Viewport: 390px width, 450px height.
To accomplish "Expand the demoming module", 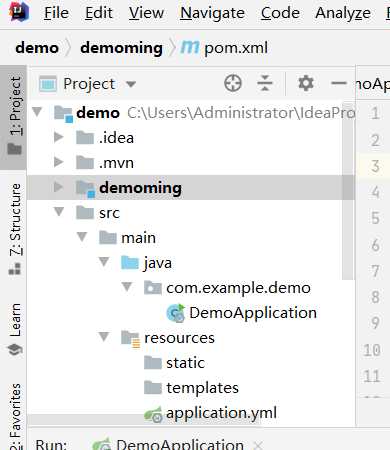I will pyautogui.click(x=59, y=187).
